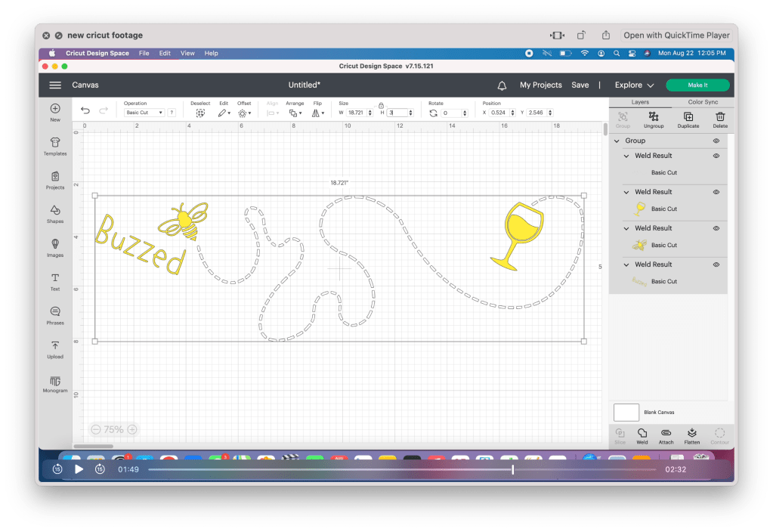Open the Templates panel

55,146
